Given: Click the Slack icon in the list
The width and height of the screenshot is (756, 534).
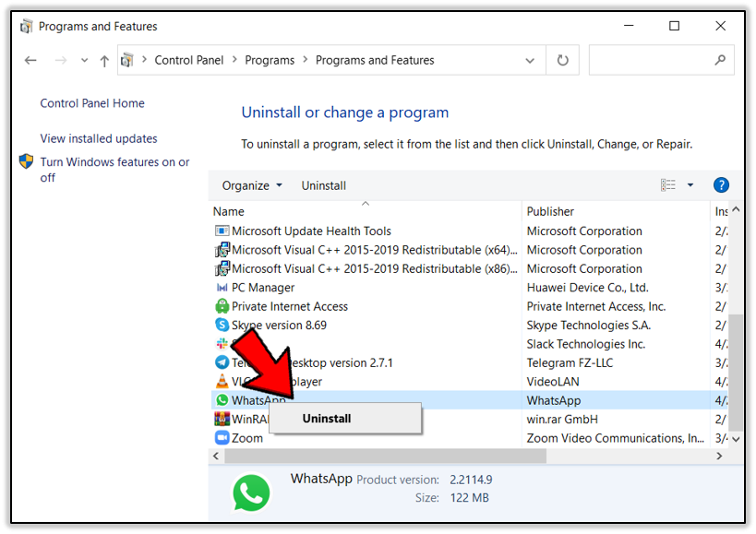Looking at the screenshot, I should (x=222, y=343).
